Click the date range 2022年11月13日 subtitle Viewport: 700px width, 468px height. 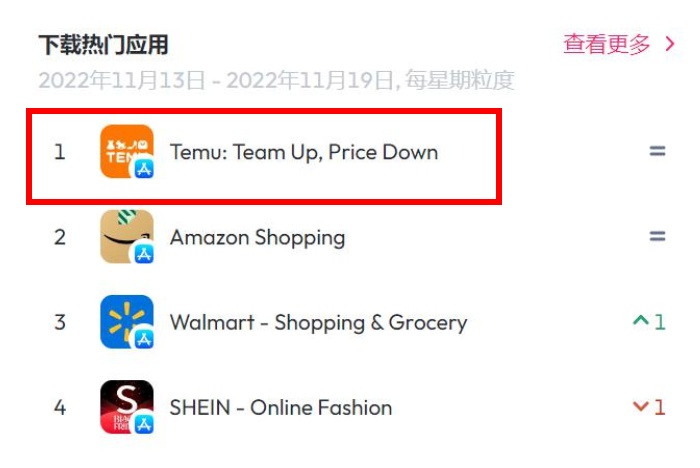276,80
